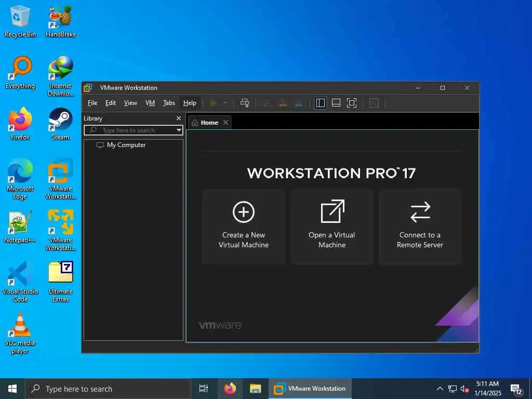532x399 pixels.
Task: Select the Microsoft Edge desktop shortcut
Action: (20, 179)
